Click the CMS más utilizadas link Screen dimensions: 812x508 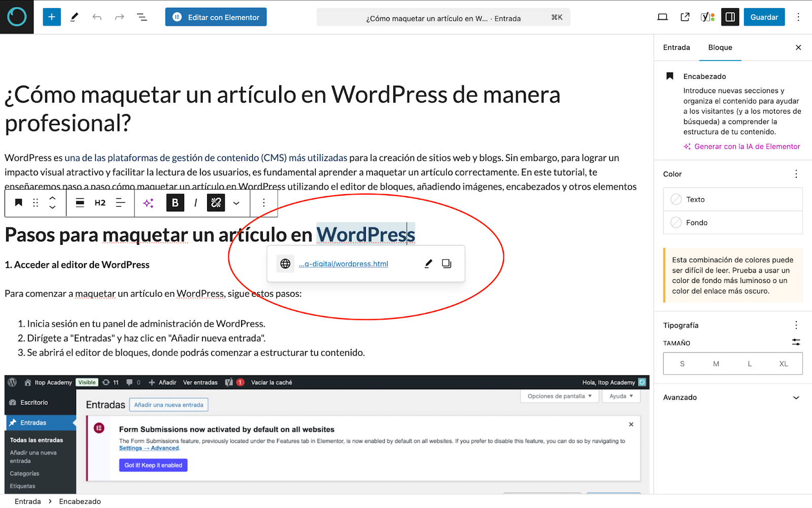click(x=206, y=157)
